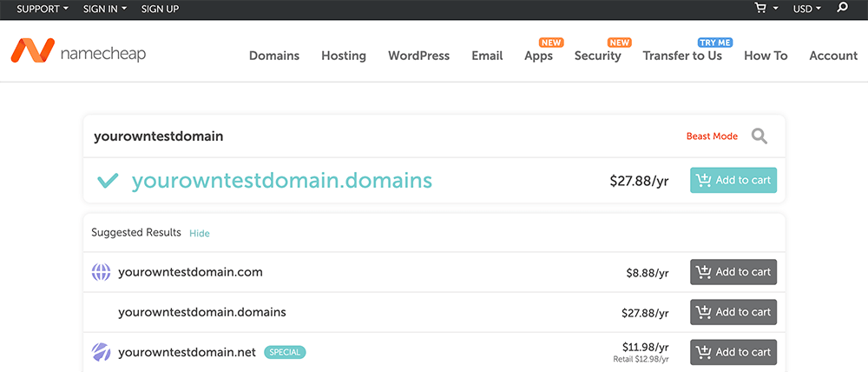Click the large yourowntestdomain.domains result name
868x372 pixels.
282,181
